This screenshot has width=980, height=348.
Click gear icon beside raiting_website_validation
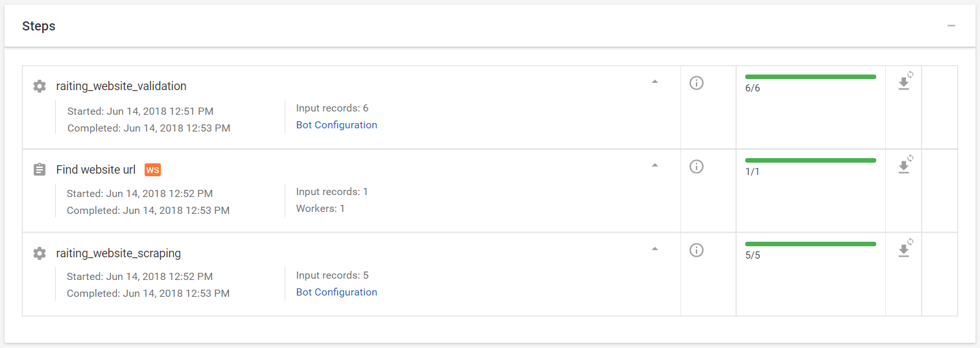[x=40, y=86]
